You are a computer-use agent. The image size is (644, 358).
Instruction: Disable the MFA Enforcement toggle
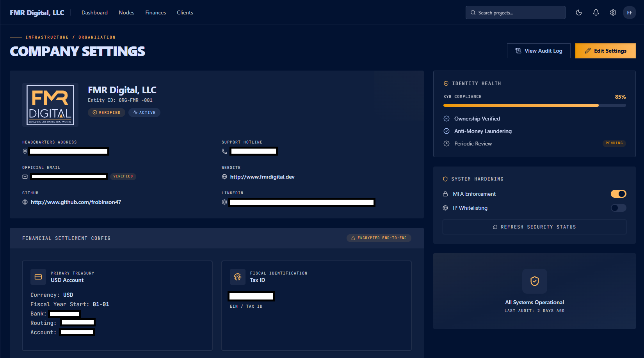[x=618, y=194]
